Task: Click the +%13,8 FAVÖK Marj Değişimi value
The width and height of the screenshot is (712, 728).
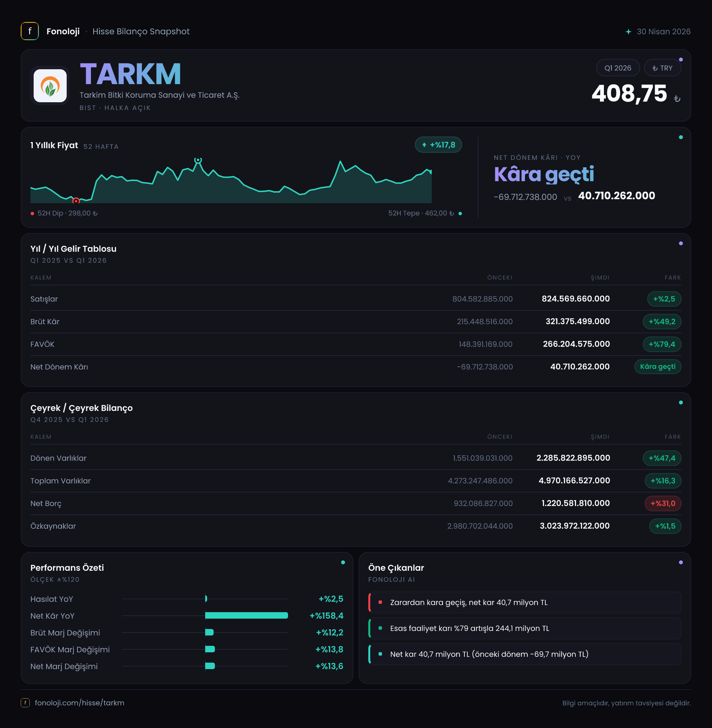Action: pyautogui.click(x=329, y=649)
